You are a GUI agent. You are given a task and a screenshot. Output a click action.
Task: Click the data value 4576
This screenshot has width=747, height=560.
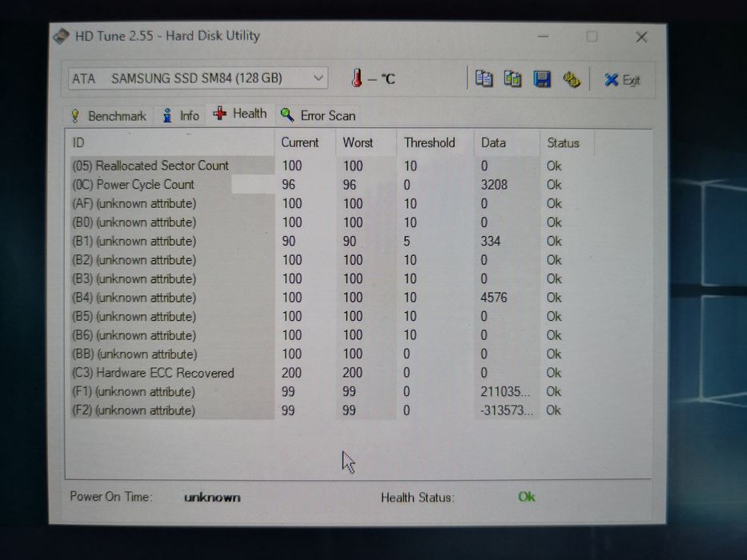click(494, 298)
